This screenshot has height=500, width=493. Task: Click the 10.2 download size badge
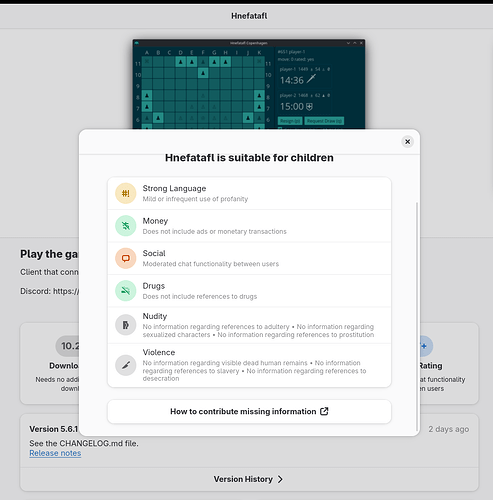68,346
